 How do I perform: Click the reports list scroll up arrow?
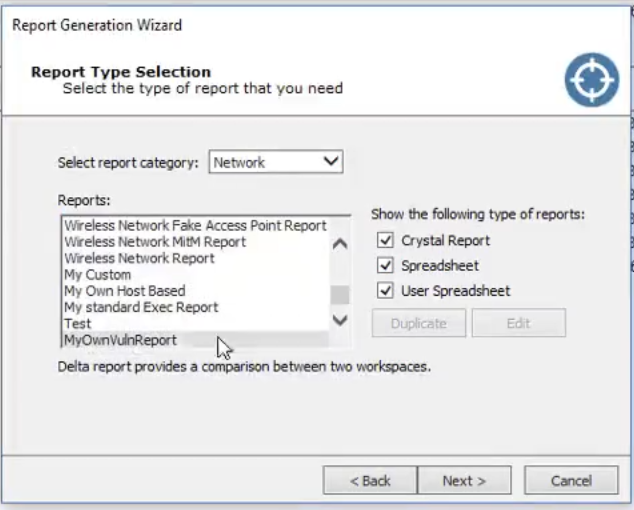click(340, 244)
